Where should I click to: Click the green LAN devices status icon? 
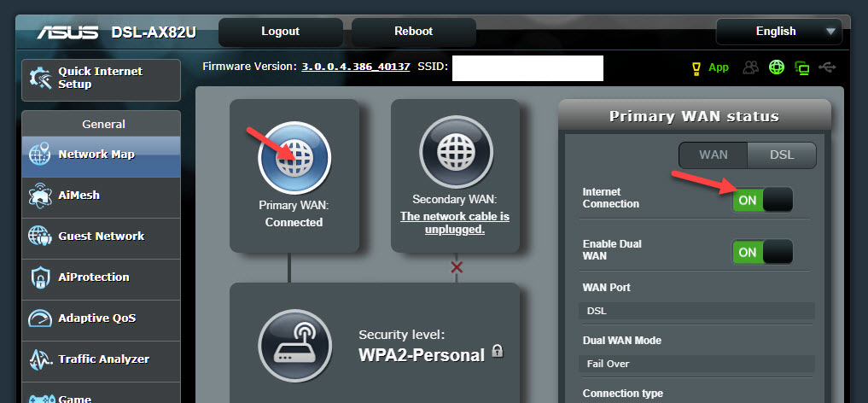[802, 68]
